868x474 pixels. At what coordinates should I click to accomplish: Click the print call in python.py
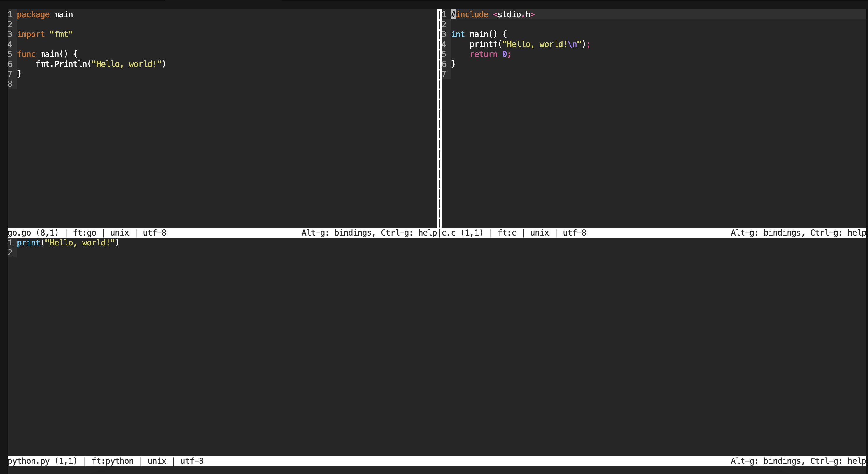click(28, 243)
